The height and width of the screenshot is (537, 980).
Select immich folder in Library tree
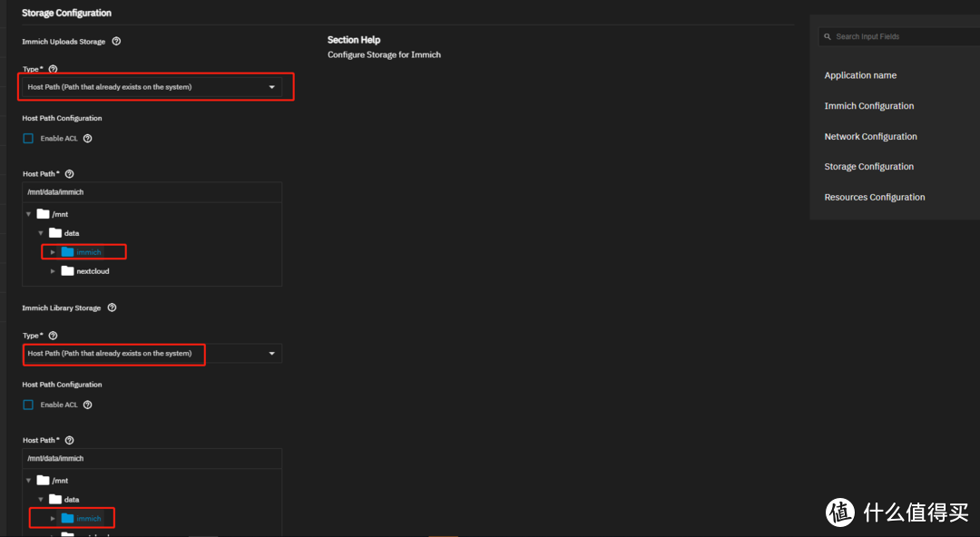point(82,518)
